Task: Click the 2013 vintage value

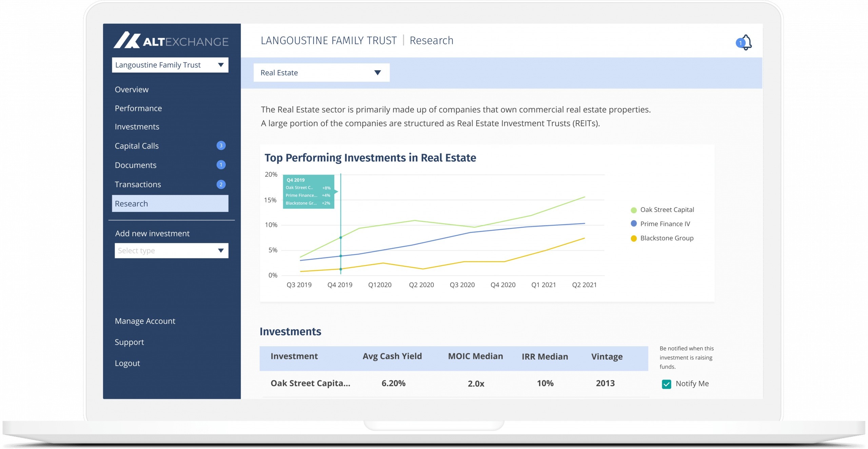Action: 605,383
